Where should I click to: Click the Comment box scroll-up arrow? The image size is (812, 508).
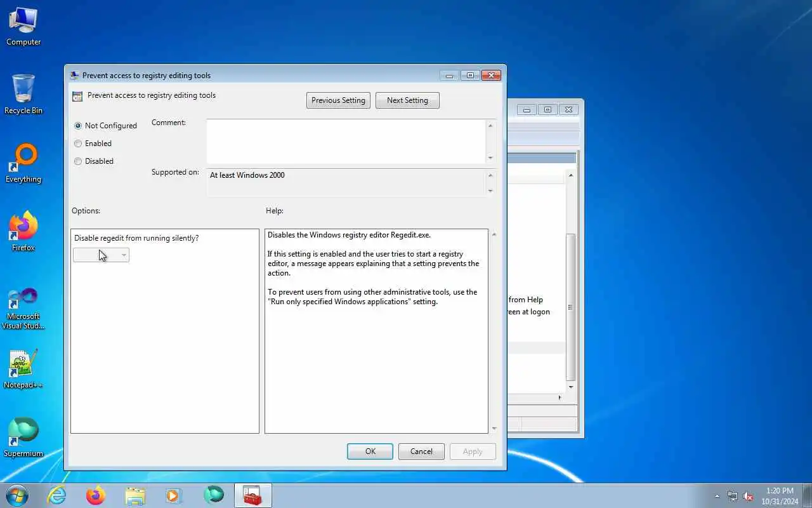pos(490,125)
